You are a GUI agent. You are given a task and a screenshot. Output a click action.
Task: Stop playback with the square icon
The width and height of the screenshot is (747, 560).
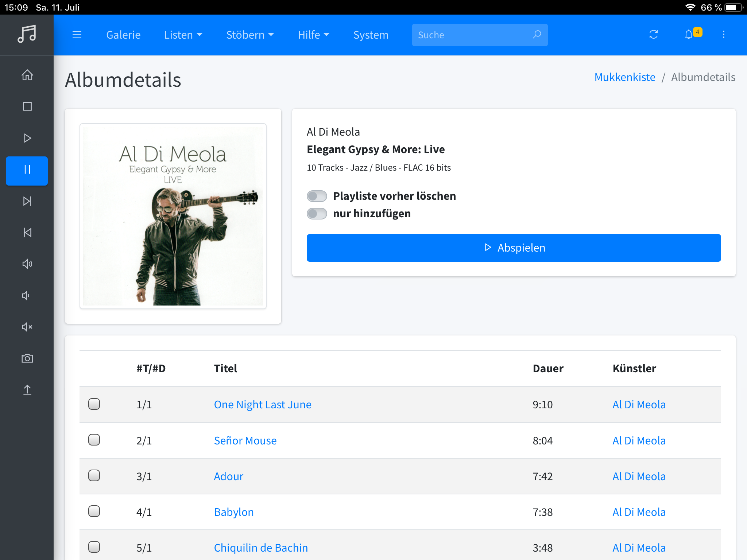27,106
